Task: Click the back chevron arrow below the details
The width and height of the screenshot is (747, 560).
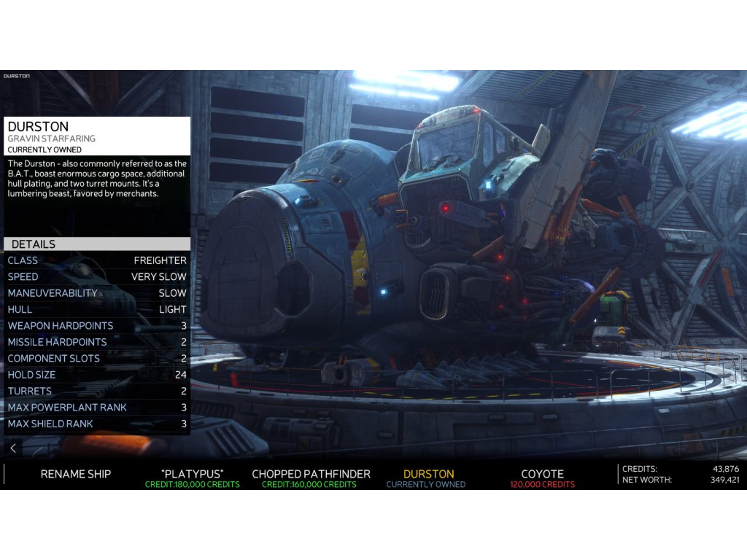Action: (13, 448)
